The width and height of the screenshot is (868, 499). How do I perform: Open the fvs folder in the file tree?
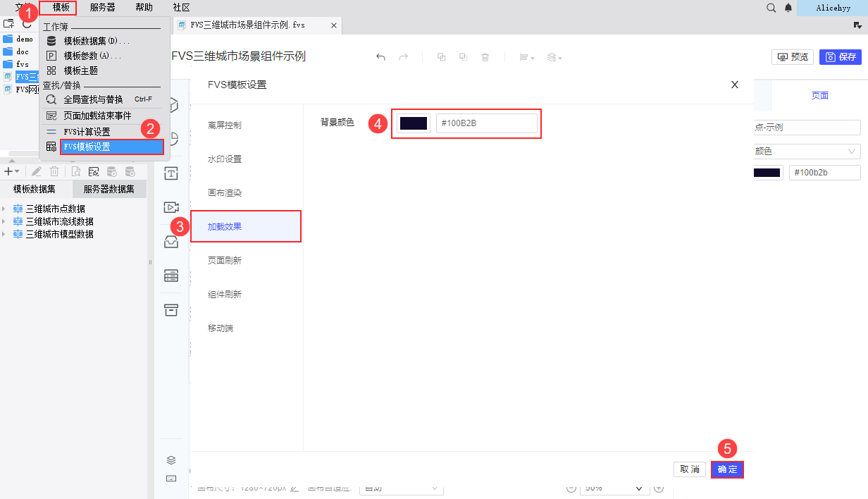click(x=16, y=64)
